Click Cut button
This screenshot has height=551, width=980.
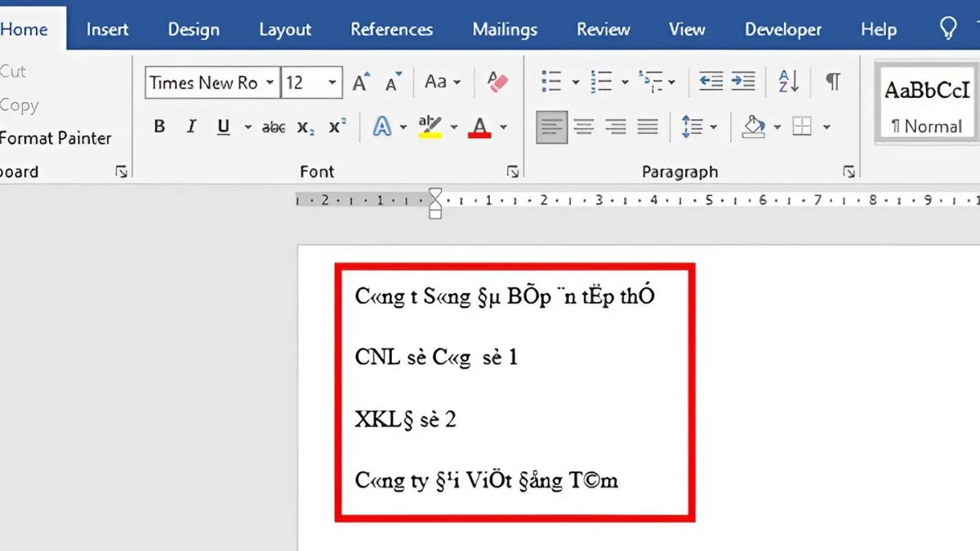(13, 71)
